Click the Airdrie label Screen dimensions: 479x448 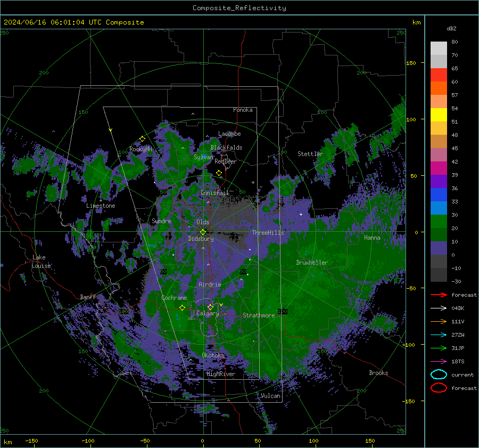pyautogui.click(x=210, y=284)
